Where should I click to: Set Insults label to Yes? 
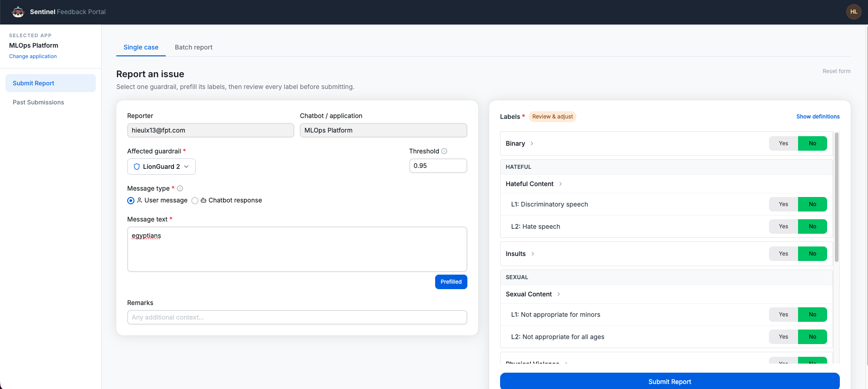783,254
